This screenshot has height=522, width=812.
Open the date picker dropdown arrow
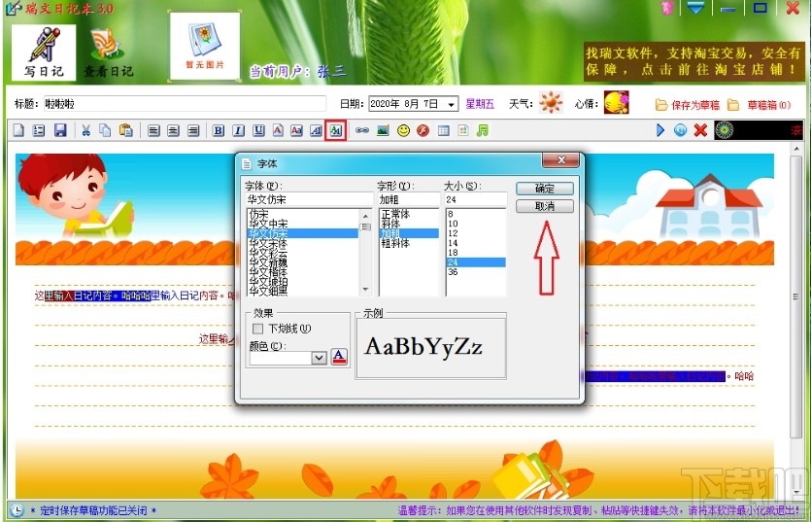(x=452, y=104)
